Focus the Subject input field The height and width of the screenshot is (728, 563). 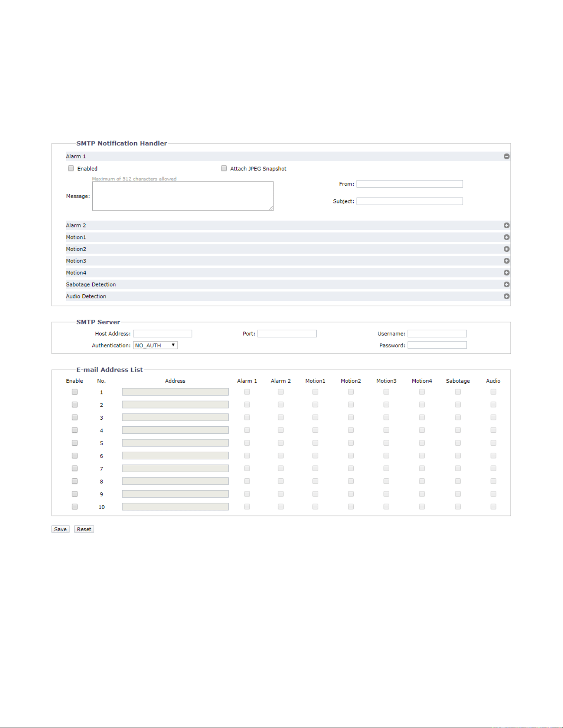pos(410,201)
